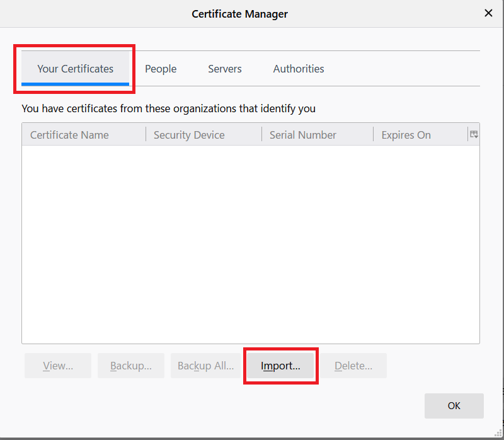Switch to the People tab

click(x=160, y=69)
